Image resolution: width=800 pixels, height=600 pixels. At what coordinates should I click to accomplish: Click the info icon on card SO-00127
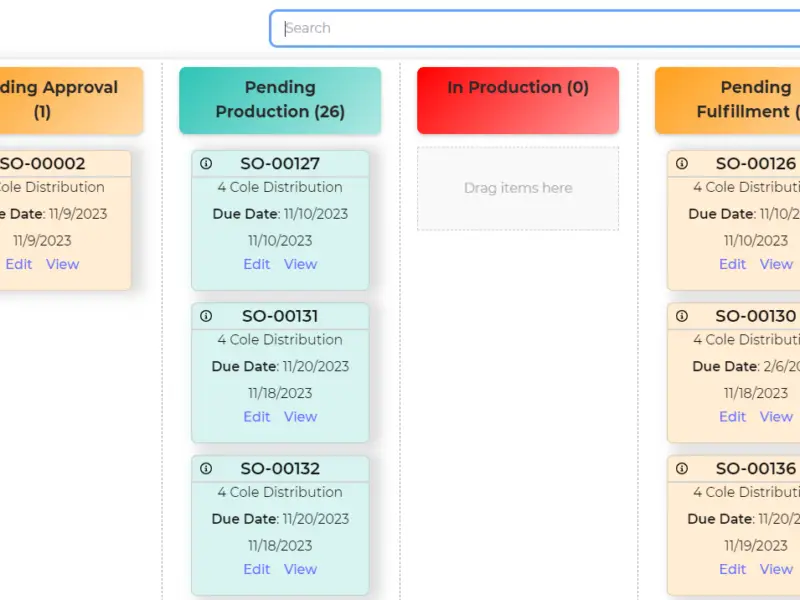(206, 163)
